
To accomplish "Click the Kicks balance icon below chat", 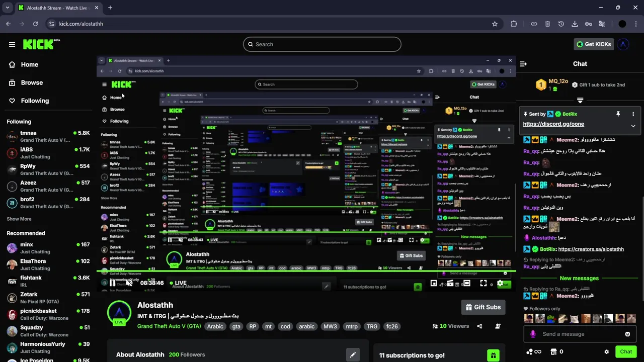I will [533, 352].
